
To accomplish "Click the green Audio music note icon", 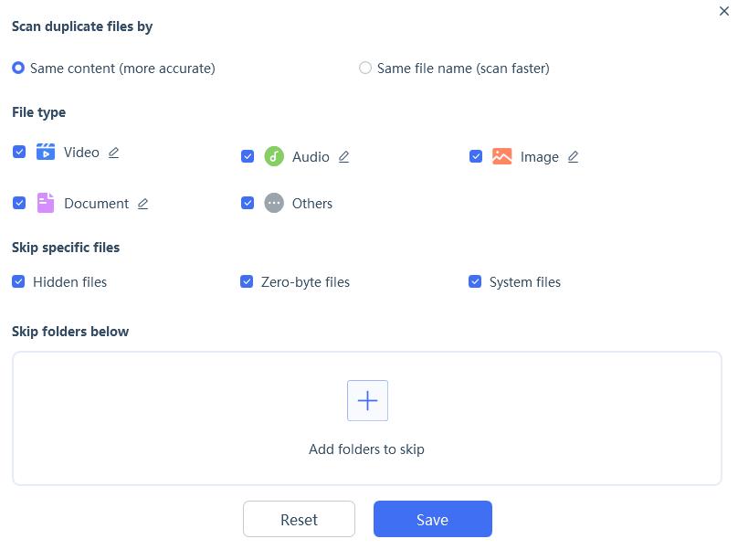I will coord(274,156).
